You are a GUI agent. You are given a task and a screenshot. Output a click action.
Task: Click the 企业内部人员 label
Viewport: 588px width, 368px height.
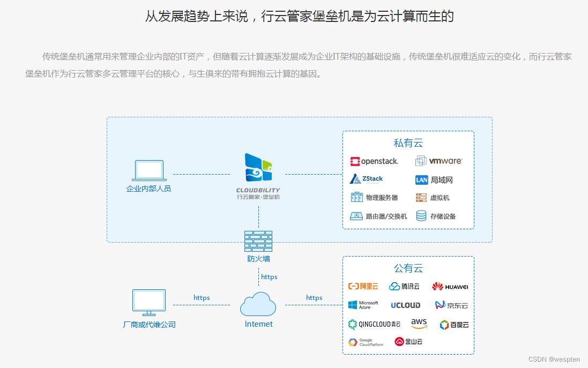(148, 189)
